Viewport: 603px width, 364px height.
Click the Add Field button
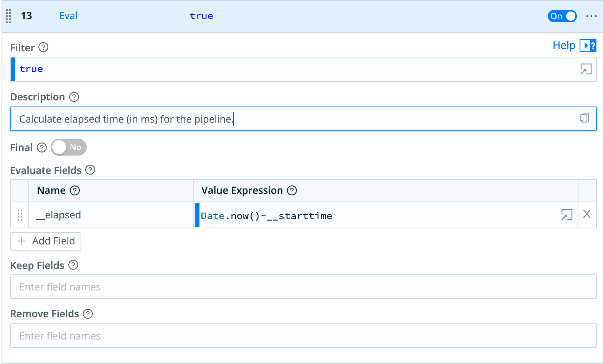[x=46, y=241]
